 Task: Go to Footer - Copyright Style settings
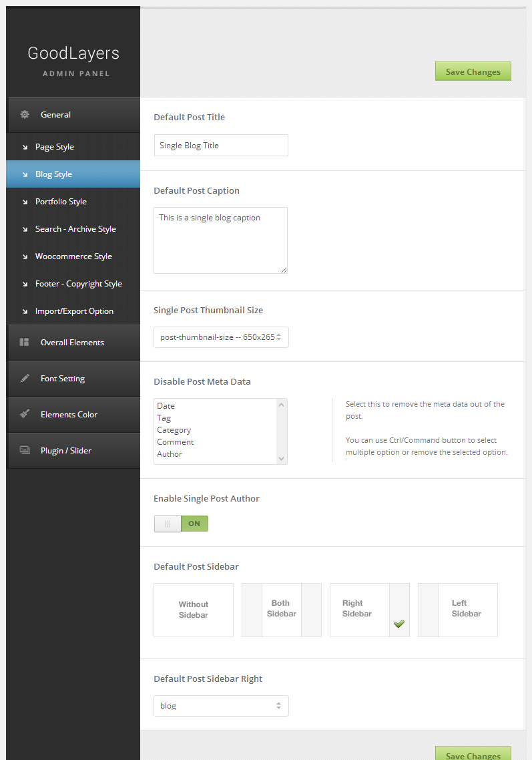(78, 284)
